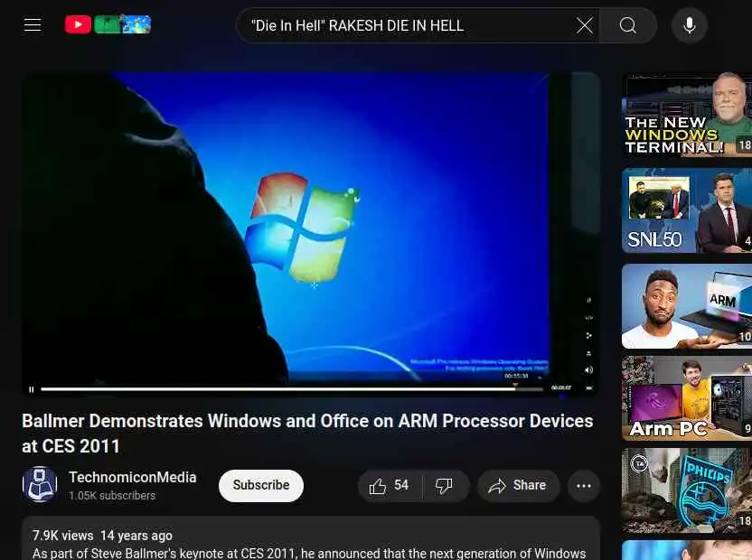
Task: Click the info icon at top of player sidebar
Action: [589, 300]
